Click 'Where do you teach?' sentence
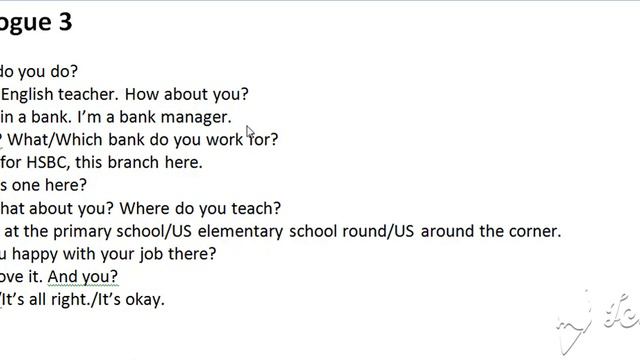This screenshot has width=640, height=360. click(x=200, y=209)
